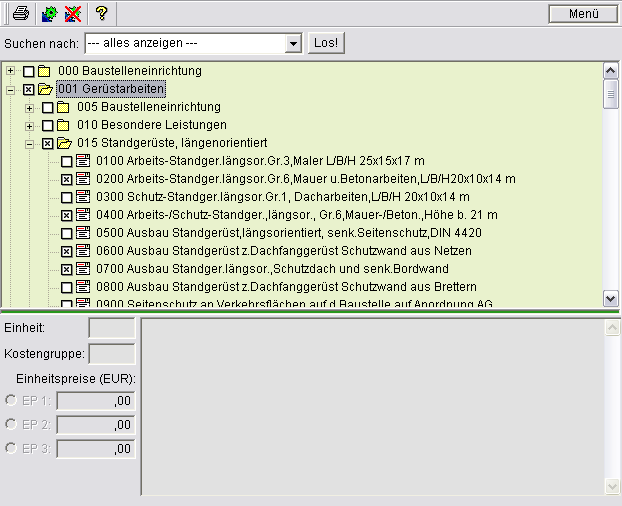Screen dimensions: 622x506
Task: Click open folder icon of 001 Gerüstarbeiten
Action: (x=45, y=89)
